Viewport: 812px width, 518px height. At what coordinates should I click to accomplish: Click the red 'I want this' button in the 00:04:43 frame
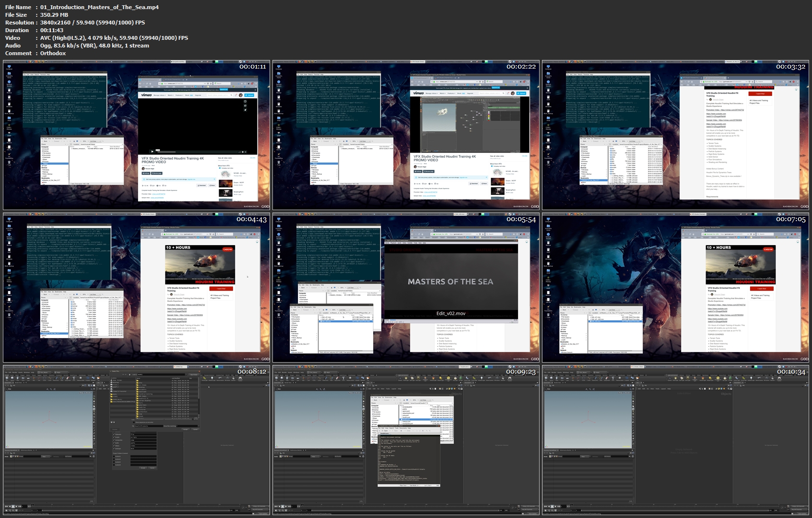221,288
